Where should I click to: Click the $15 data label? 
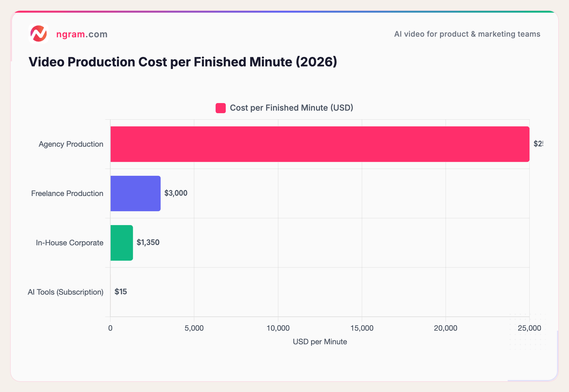121,292
